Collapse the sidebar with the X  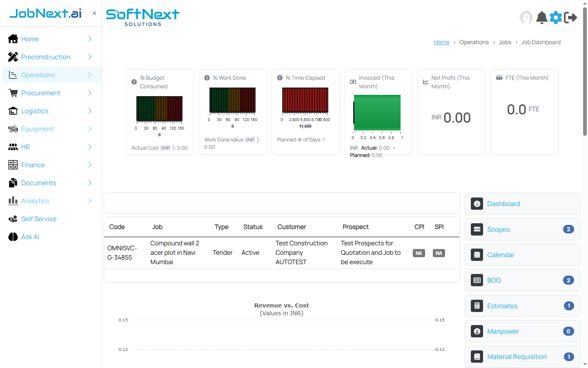94,13
